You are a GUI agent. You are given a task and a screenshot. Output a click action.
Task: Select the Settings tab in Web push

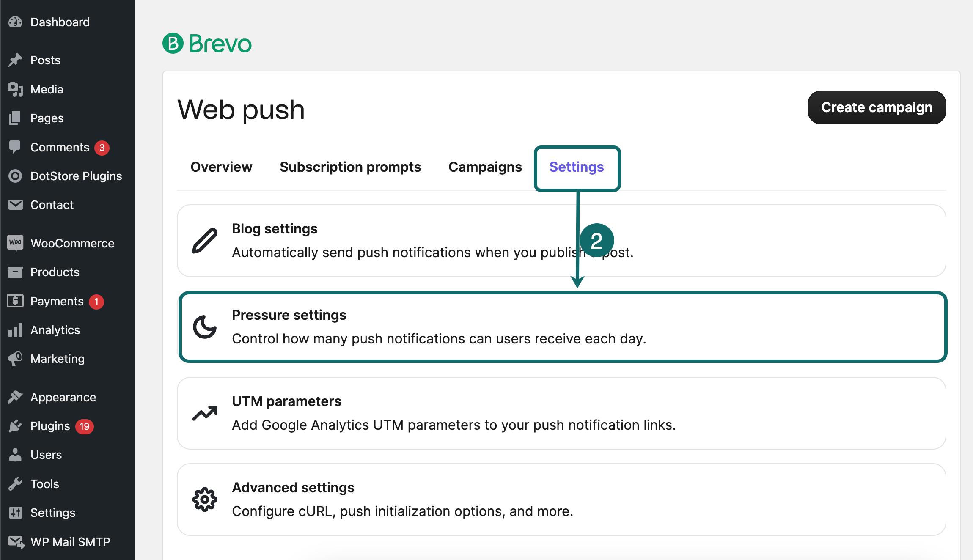click(x=577, y=167)
